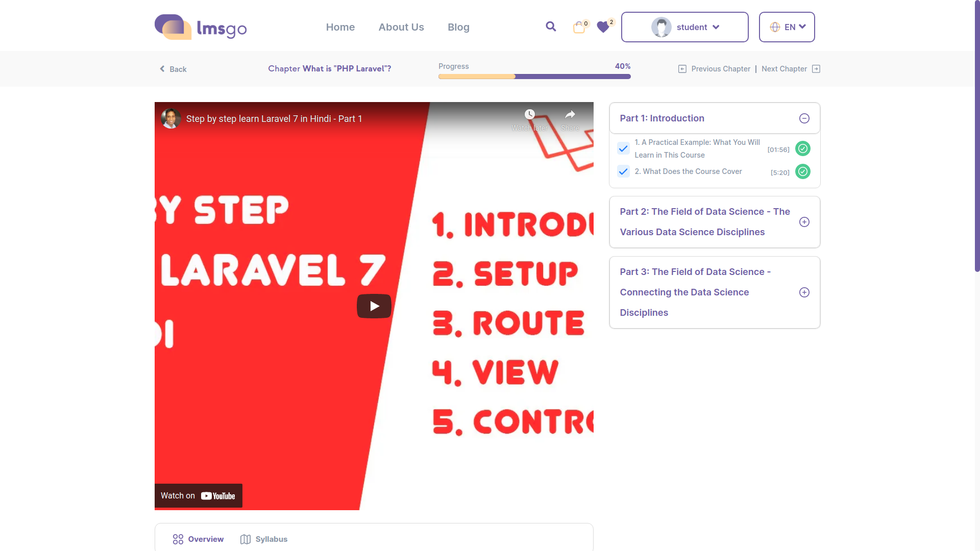Click green completed badge for lesson 2
This screenshot has width=980, height=551.
[803, 171]
